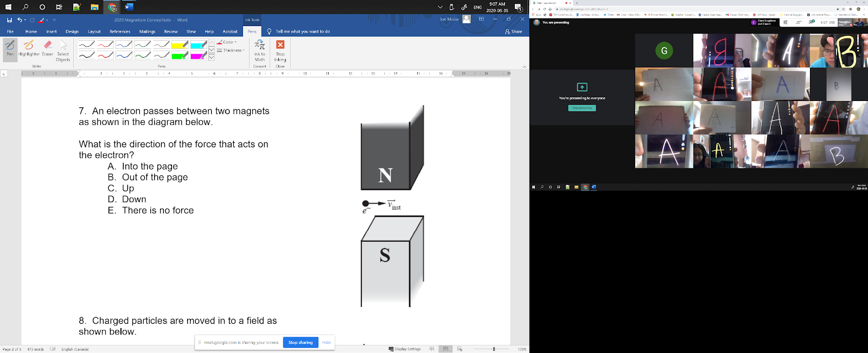Click the Tell me lightbulb icon

(269, 31)
